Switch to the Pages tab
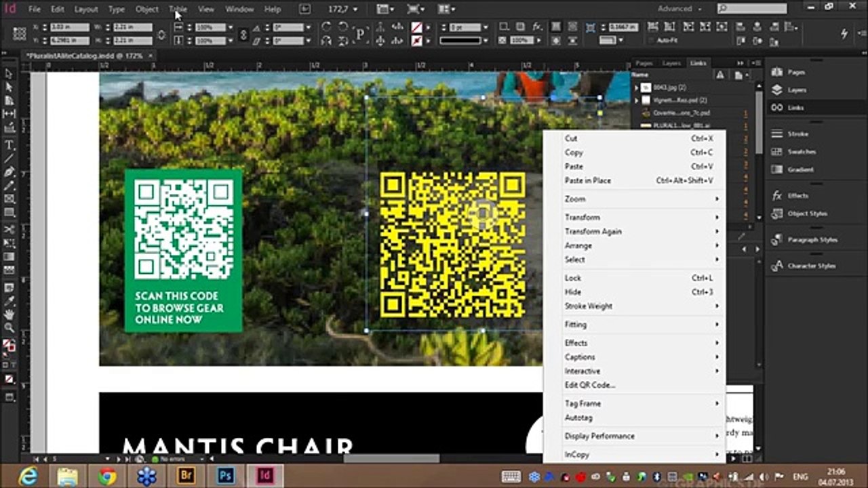868x488 pixels. pos(644,63)
